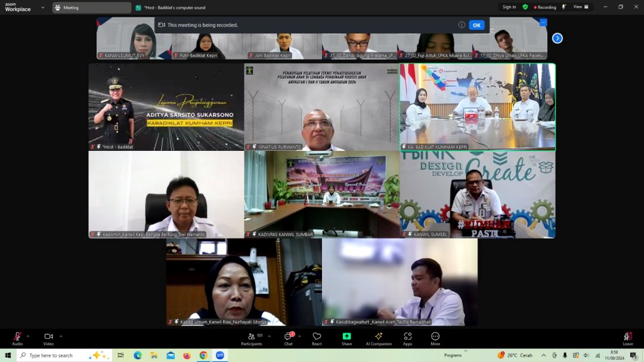The image size is (644, 362).
Task: Unmute microphone with the Audio button
Action: pyautogui.click(x=17, y=338)
